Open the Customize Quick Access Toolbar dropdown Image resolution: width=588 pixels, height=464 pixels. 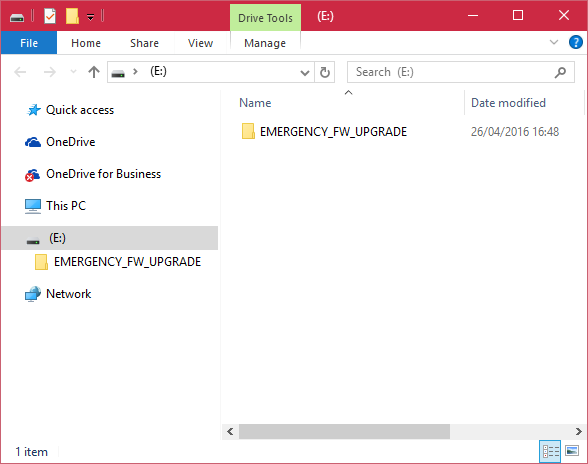(x=90, y=17)
